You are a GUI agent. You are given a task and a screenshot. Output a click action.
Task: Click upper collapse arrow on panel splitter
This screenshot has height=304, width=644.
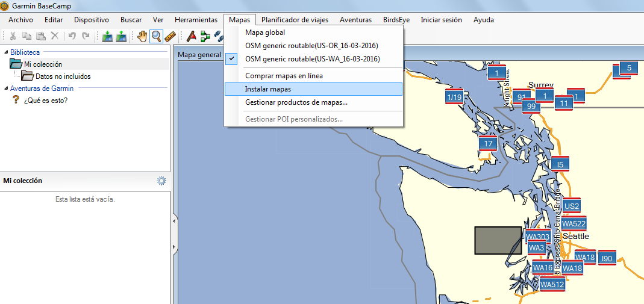coord(174,221)
